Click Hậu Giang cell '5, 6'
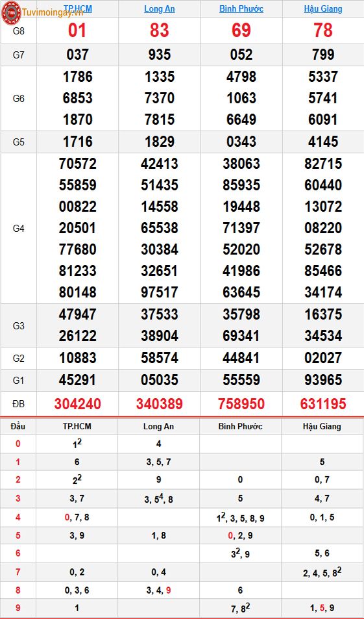 [322, 554]
